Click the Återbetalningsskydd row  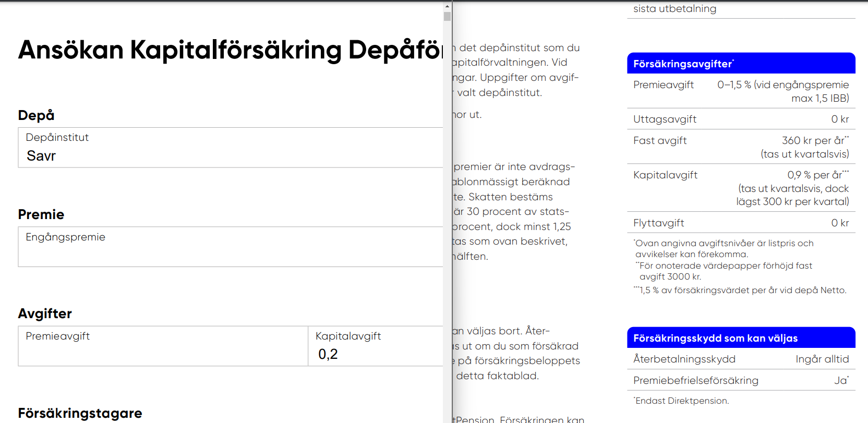click(741, 359)
